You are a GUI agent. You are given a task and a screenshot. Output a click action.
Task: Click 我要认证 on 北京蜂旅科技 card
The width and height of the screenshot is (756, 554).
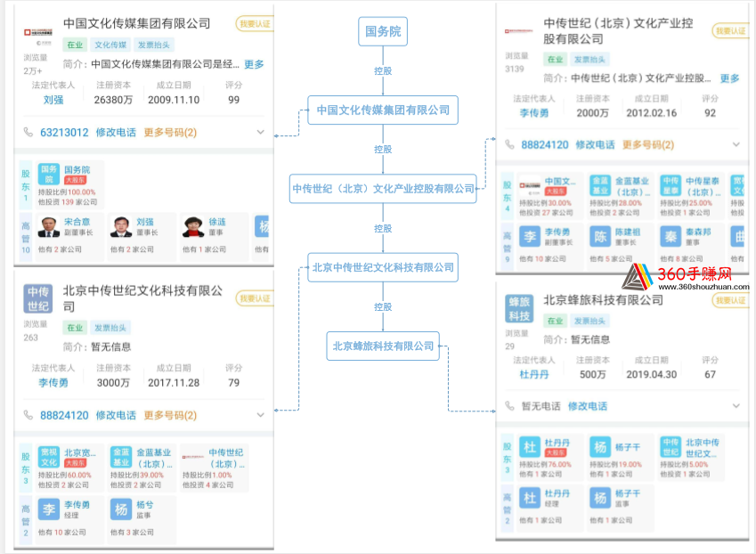coord(731,300)
